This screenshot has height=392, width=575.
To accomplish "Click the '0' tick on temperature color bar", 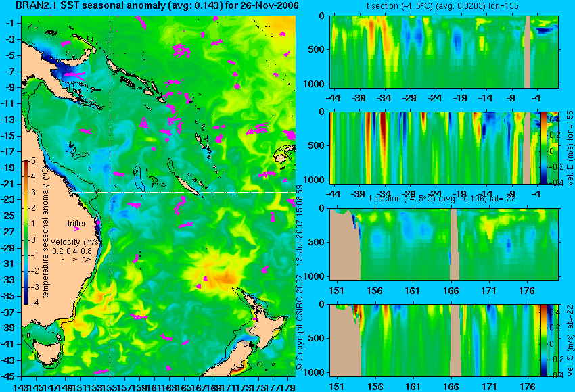I will coord(33,240).
